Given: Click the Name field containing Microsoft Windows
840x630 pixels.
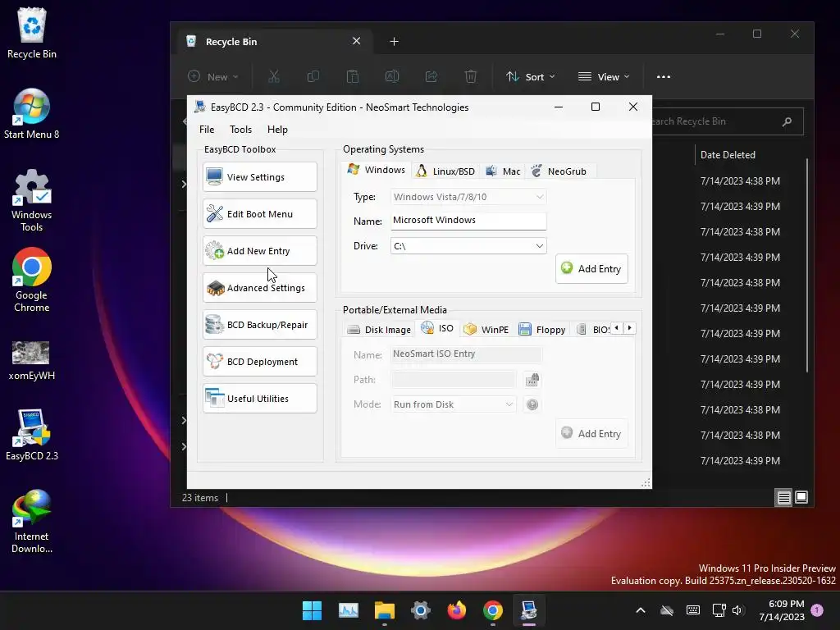Looking at the screenshot, I should [468, 221].
